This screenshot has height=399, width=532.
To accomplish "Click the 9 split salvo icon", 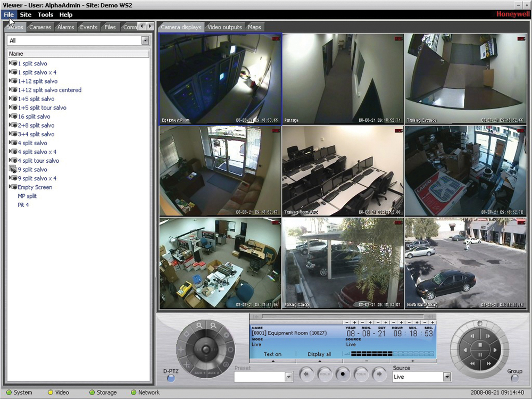I will [x=13, y=170].
